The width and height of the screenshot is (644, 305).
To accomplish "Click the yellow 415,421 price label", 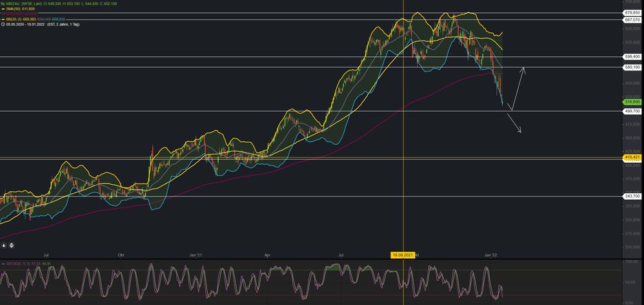I will 632,157.
